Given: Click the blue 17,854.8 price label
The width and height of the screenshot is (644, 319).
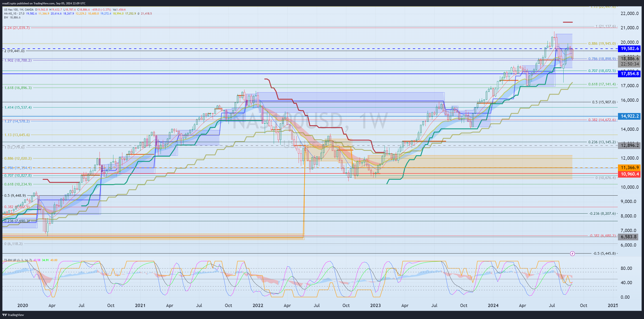Looking at the screenshot, I should pos(629,74).
